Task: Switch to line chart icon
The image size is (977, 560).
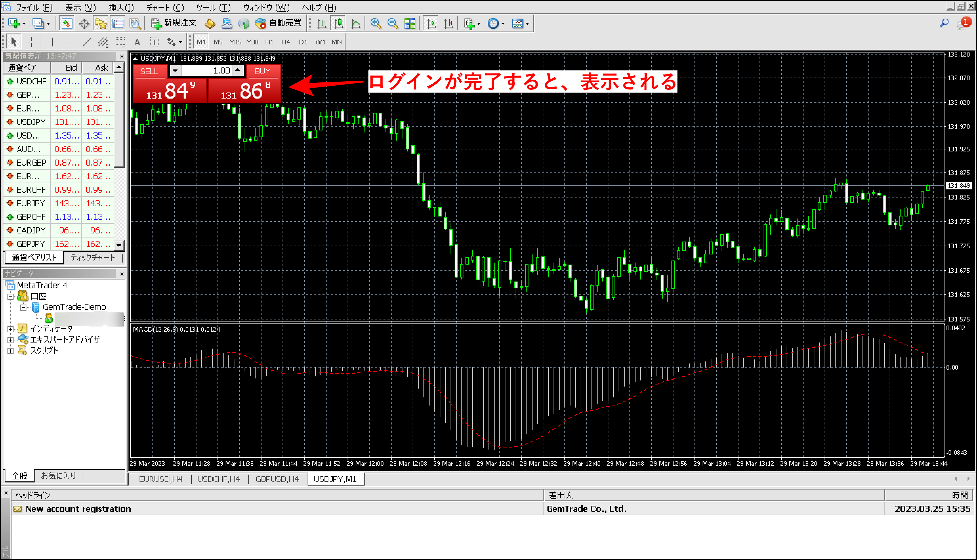Action: pos(356,23)
